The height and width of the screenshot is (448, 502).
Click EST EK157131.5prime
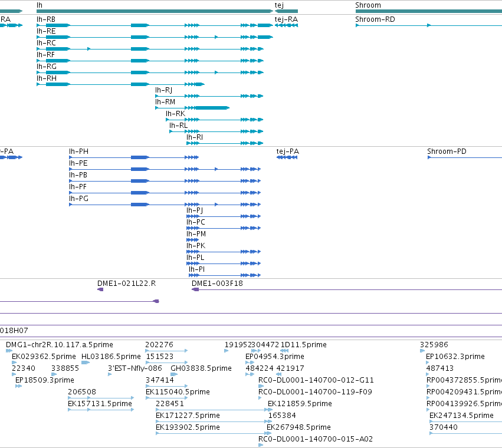pos(100,404)
